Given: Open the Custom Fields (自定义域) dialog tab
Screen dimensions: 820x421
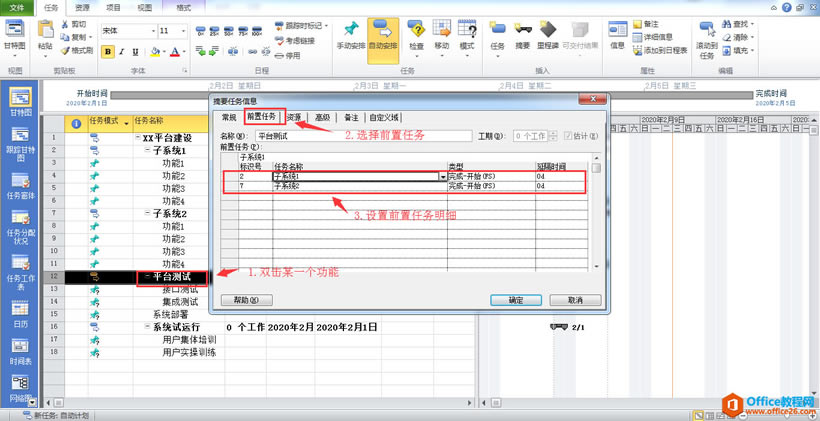Looking at the screenshot, I should (384, 117).
